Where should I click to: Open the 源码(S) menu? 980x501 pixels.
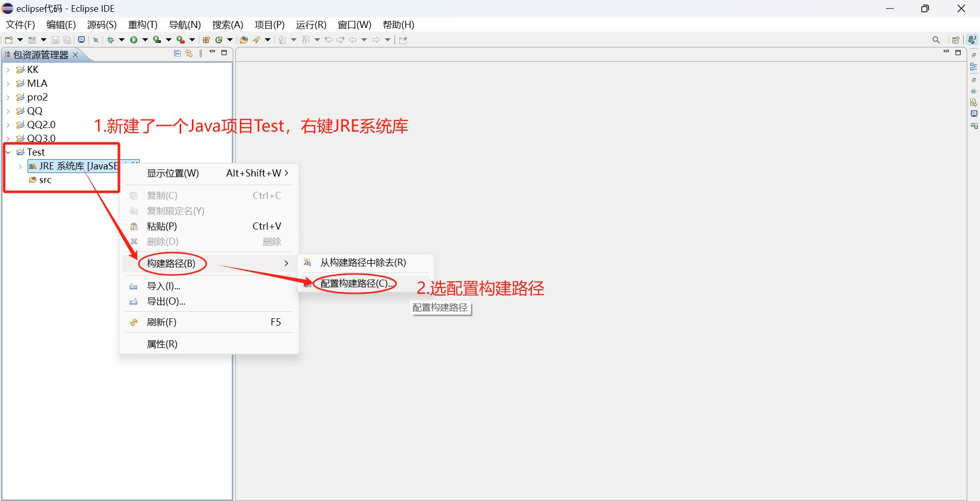[102, 24]
